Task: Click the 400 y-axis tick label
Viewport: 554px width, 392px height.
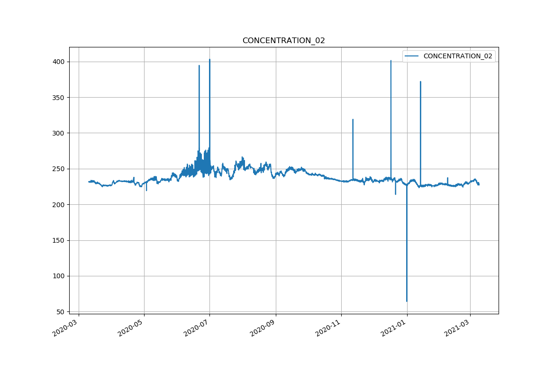Action: coord(59,62)
